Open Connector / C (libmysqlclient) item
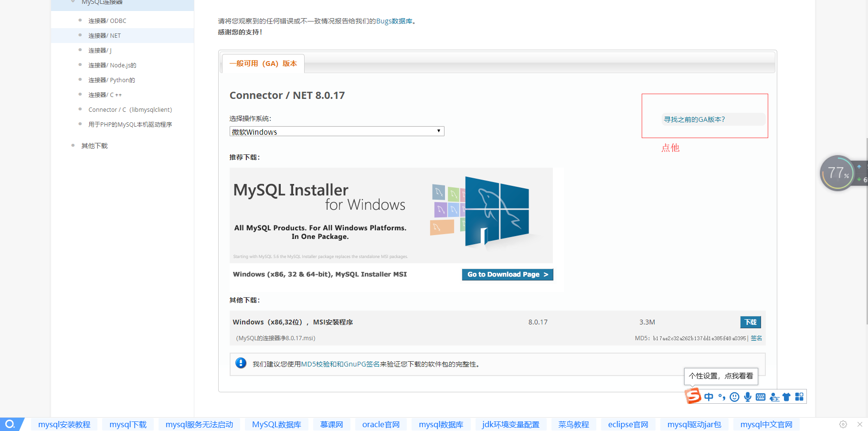Viewport: 868px width, 431px height. tap(130, 109)
